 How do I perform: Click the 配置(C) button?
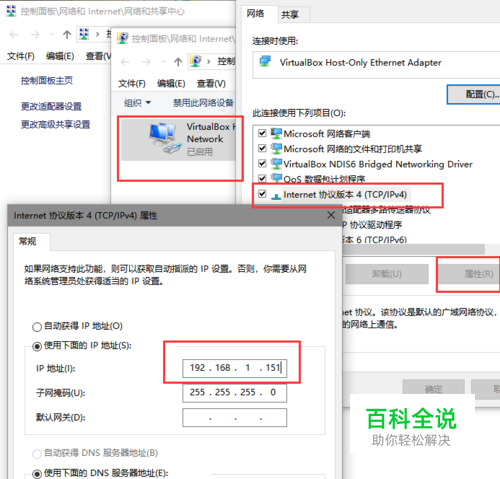(473, 94)
